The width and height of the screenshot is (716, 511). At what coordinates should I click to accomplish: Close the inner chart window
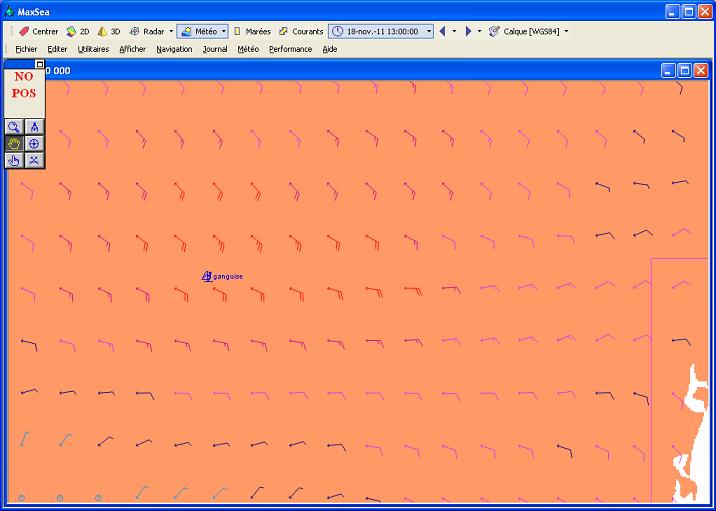[700, 70]
